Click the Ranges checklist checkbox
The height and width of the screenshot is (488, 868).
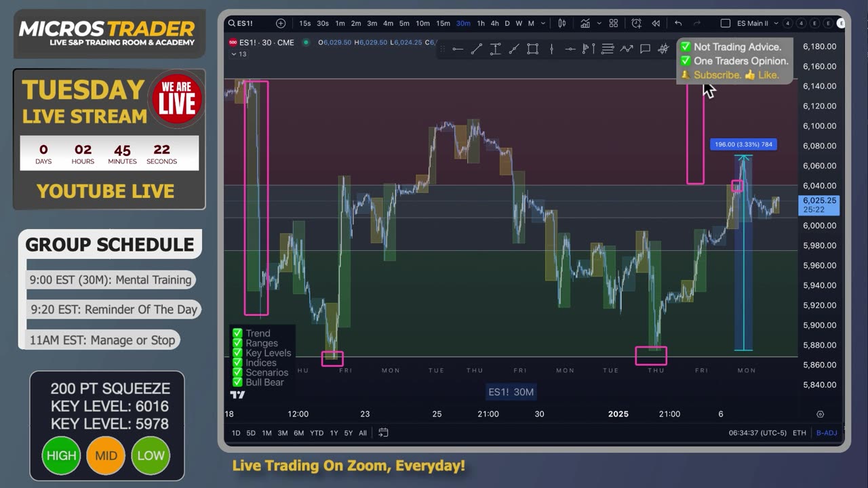[x=237, y=343]
